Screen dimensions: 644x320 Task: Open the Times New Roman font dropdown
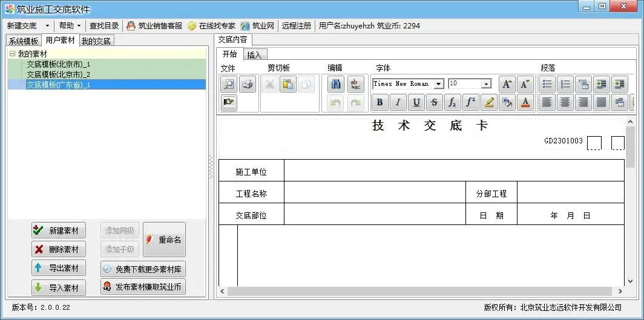tap(439, 83)
